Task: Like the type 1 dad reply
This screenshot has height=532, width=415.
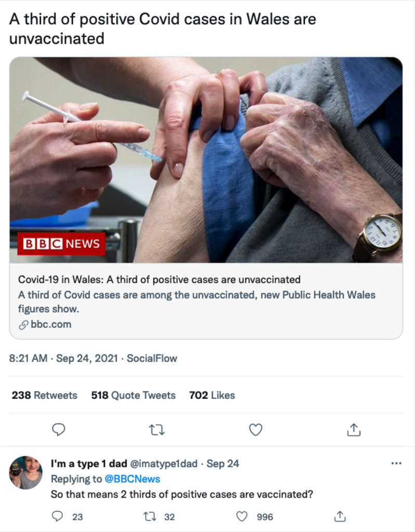Action: 242,516
